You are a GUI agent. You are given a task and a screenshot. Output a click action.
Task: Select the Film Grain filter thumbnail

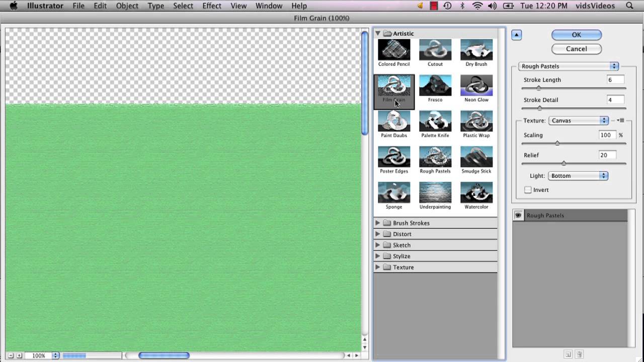(394, 85)
